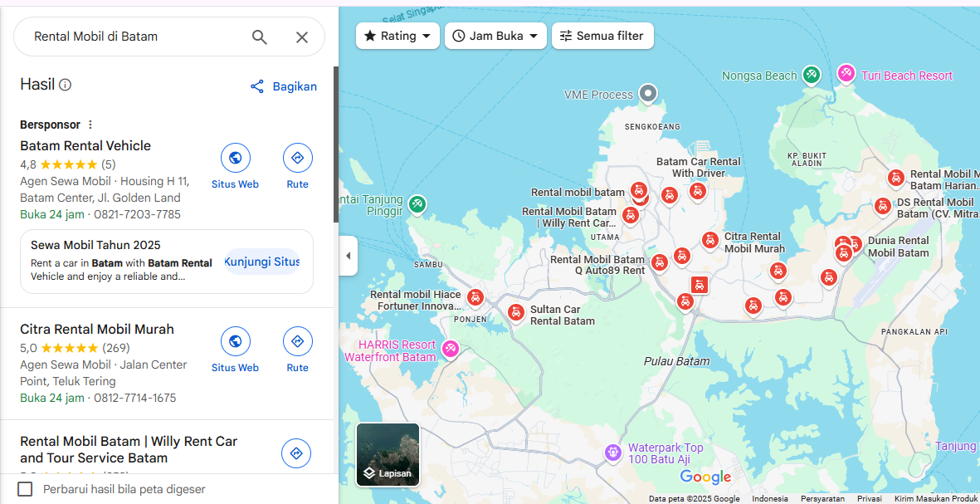Open the Privasi link
Screen dimensions: 980x504
[x=870, y=499]
